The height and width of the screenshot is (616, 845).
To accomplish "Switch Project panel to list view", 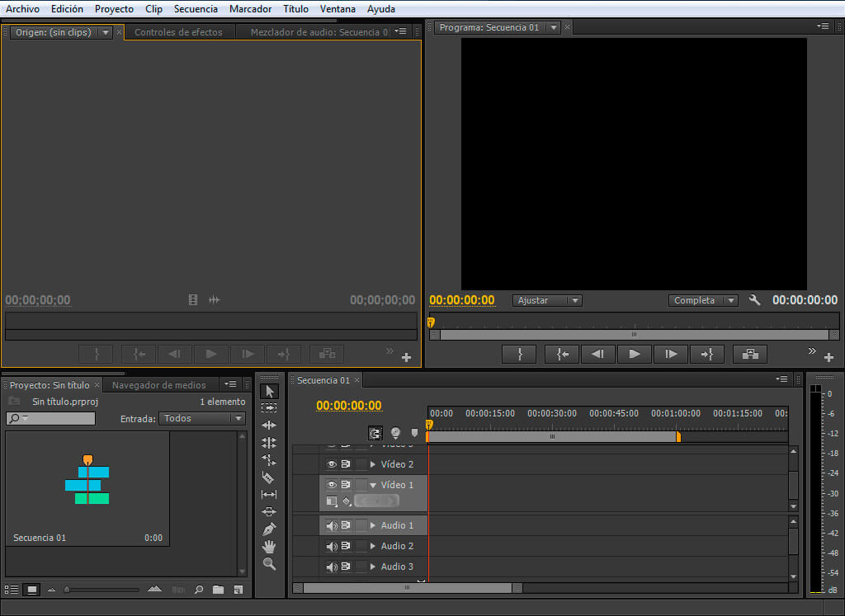I will coord(12,590).
